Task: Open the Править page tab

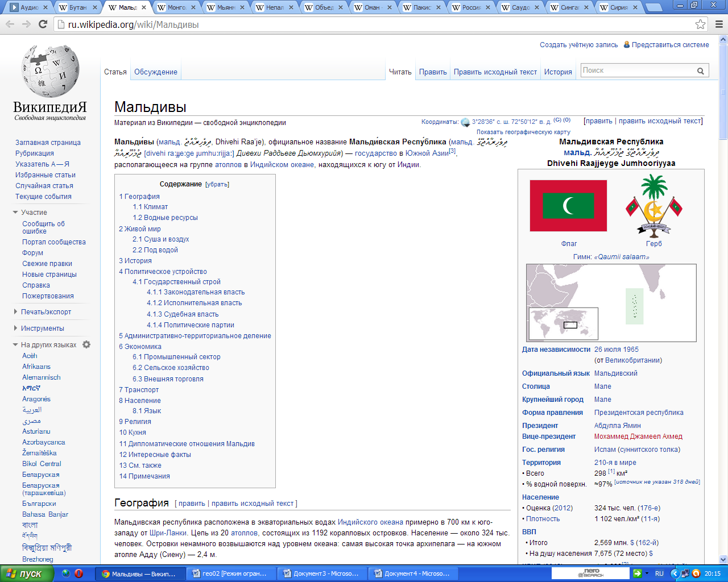Action: point(433,72)
